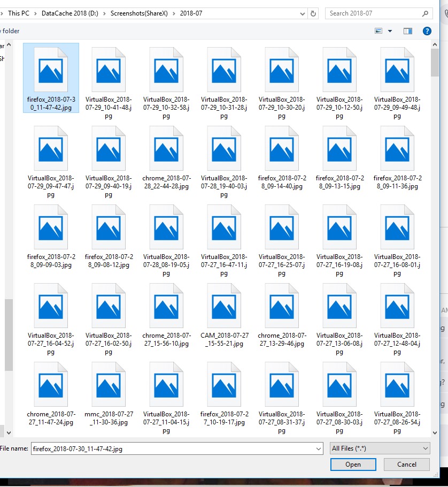The image size is (448, 487).
Task: Click the refresh icon beside address bar
Action: coord(312,13)
